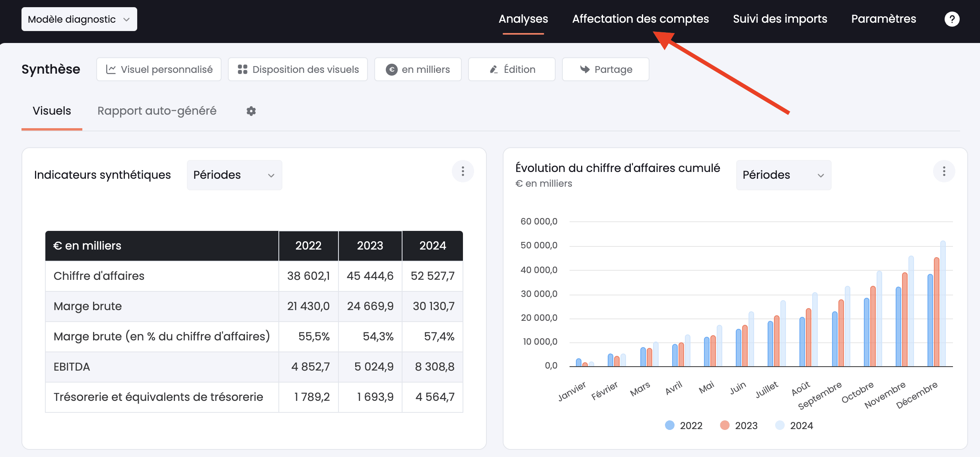Click the Janvier axis label

[x=572, y=391]
